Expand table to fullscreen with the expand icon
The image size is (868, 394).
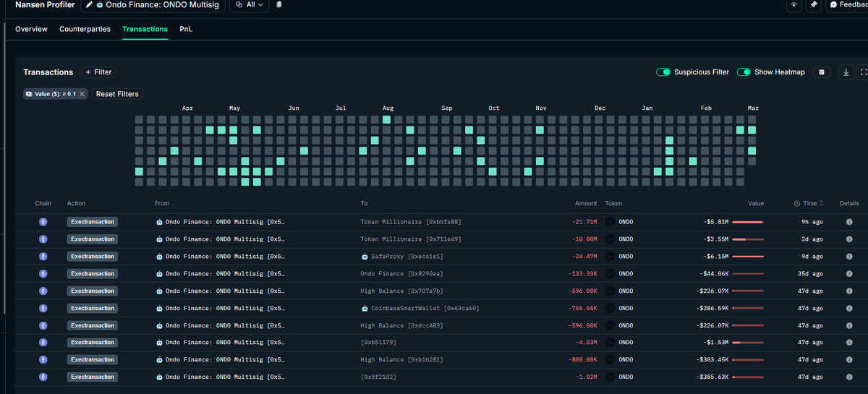coord(863,72)
